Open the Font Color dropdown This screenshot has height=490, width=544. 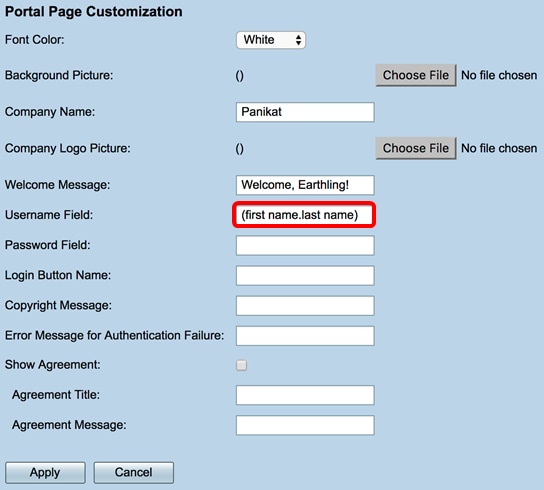(x=271, y=40)
